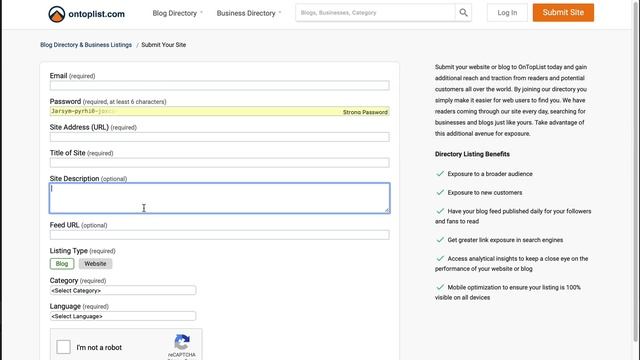Click into the Password field

click(220, 111)
